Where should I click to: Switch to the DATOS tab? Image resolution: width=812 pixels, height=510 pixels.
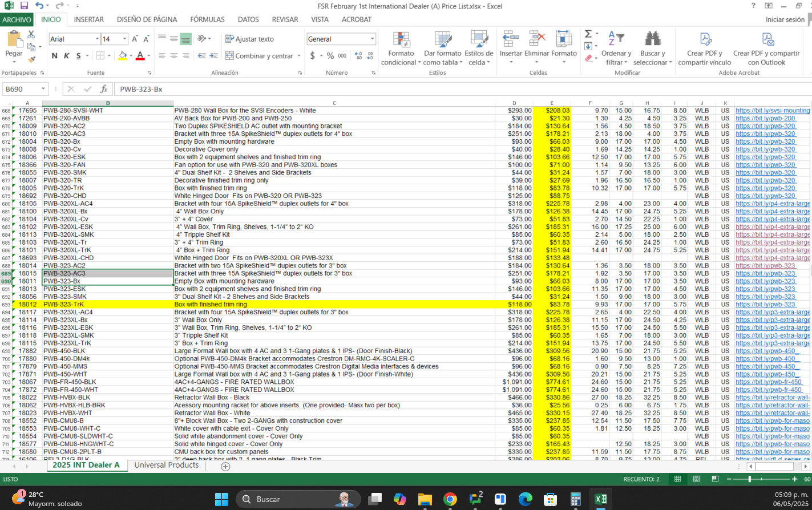coord(248,19)
